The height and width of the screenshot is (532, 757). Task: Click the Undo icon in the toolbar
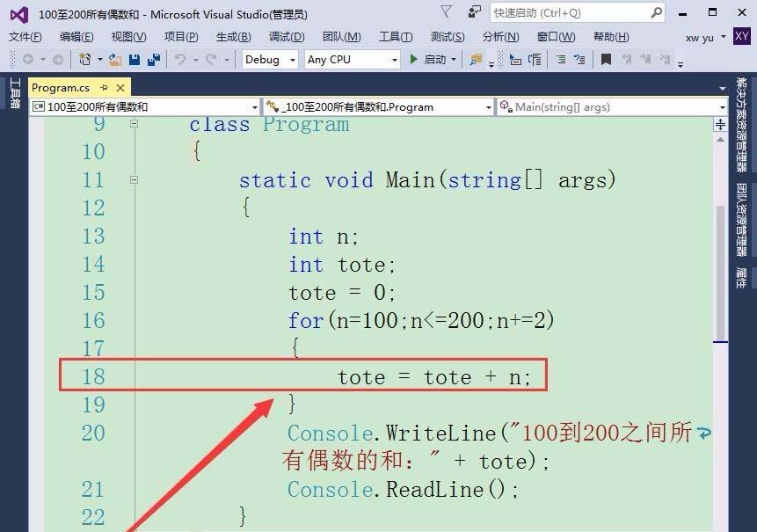point(180,60)
